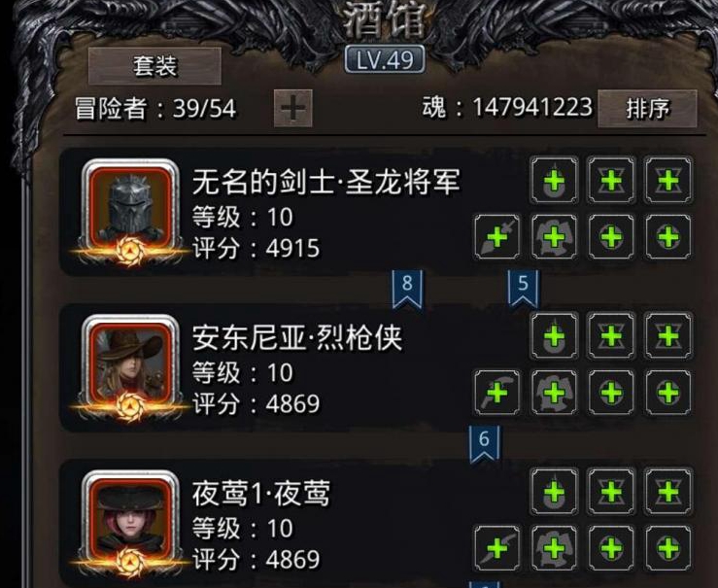The width and height of the screenshot is (718, 588).
Task: Equip sword weapon slot for 无名的剑士
Action: tap(497, 237)
